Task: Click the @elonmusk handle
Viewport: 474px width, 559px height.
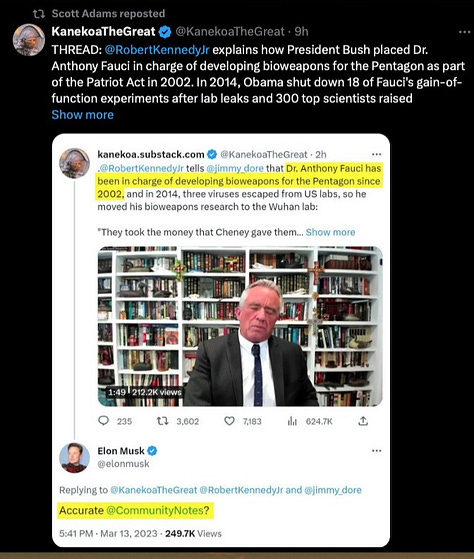Action: tap(123, 464)
